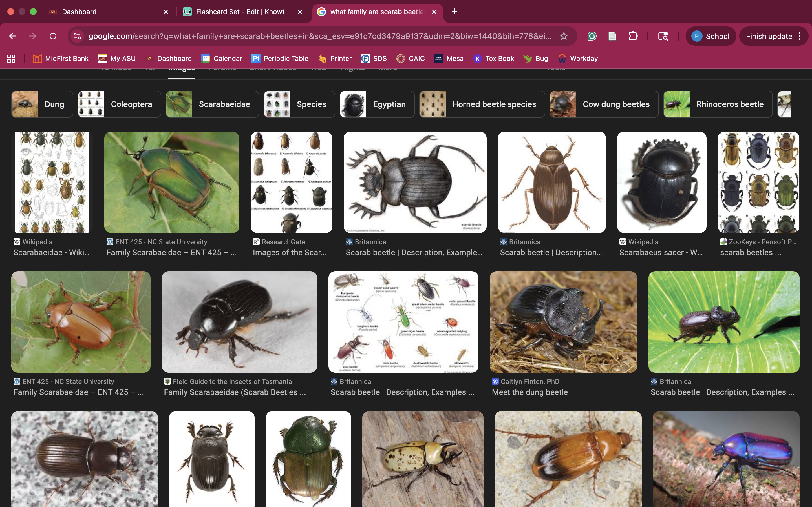Open the Workday bookmark

point(578,58)
